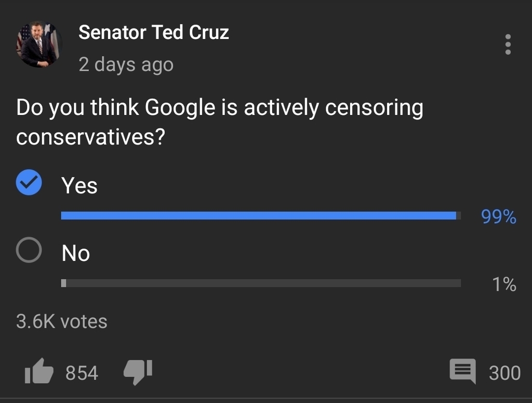Viewport: 532px width, 403px height.
Task: Click the 854 likes count
Action: tap(82, 373)
